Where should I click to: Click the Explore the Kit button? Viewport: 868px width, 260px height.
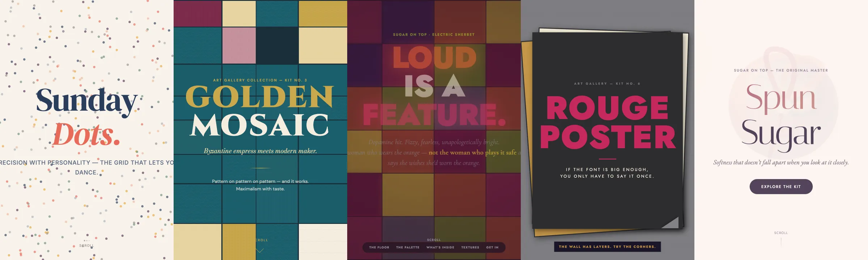click(781, 187)
